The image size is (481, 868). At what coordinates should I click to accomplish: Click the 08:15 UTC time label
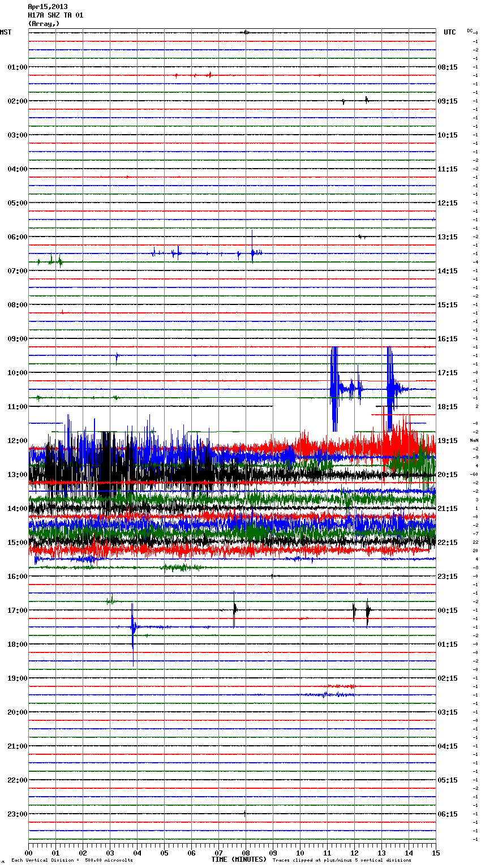[x=448, y=67]
